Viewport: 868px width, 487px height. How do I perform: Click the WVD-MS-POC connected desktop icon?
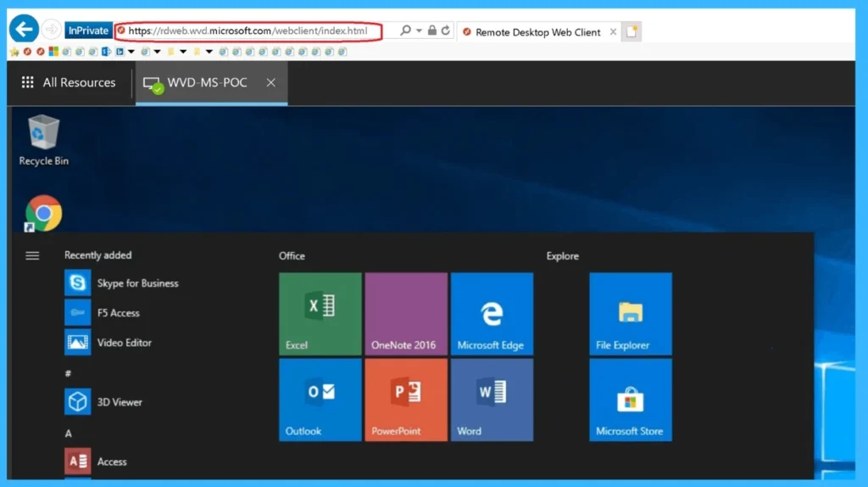(153, 84)
